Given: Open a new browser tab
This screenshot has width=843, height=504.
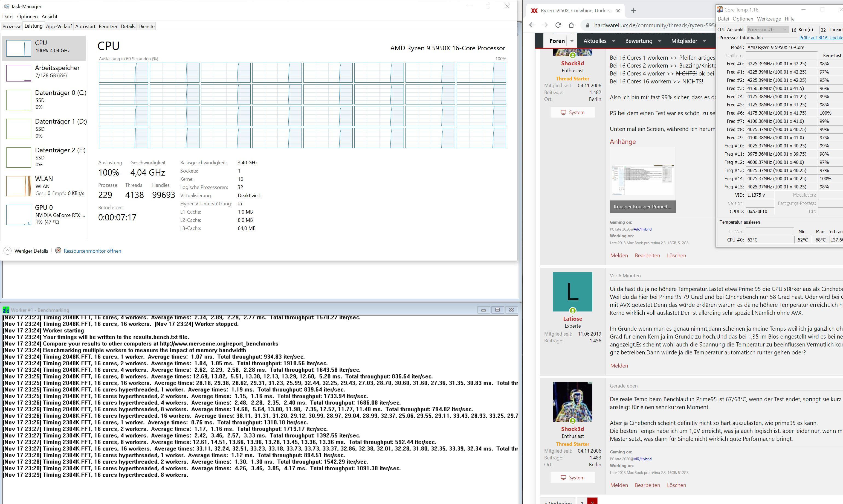Looking at the screenshot, I should (633, 10).
